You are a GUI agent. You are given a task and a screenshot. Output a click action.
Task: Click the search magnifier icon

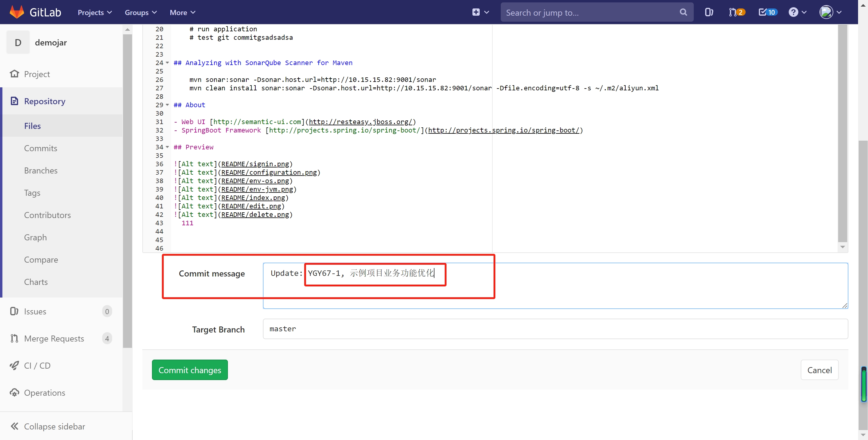coord(683,12)
